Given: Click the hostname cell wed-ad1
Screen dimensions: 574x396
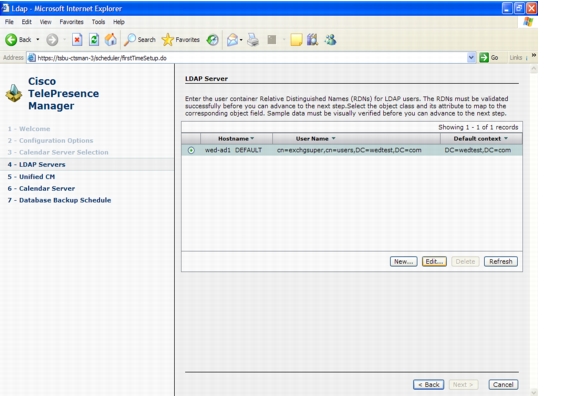Looking at the screenshot, I should pos(217,150).
